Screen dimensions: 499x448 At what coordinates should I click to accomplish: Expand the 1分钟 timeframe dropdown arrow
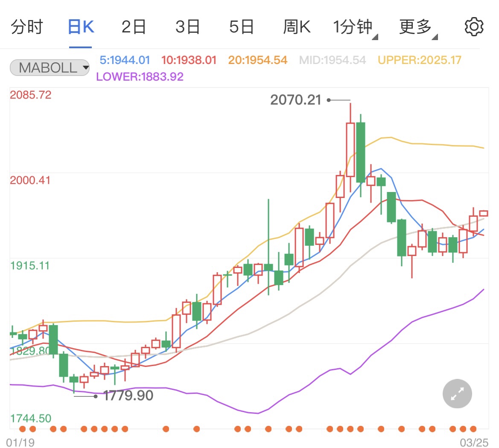374,36
